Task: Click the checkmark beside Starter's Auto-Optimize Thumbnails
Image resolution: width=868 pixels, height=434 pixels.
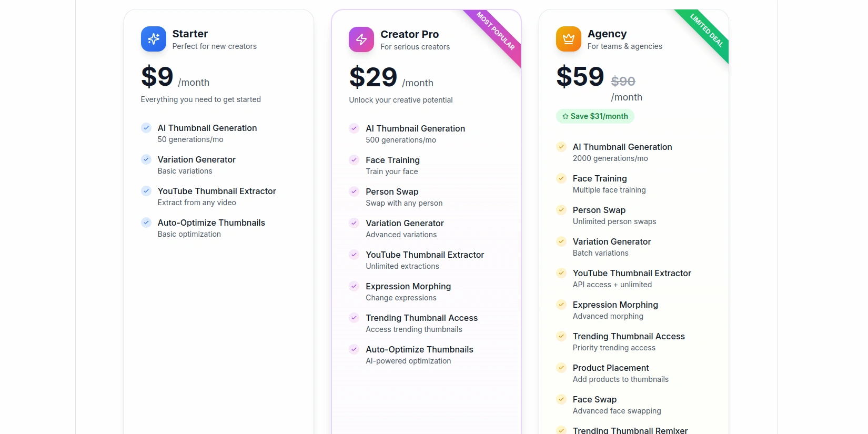Action: coord(146,223)
